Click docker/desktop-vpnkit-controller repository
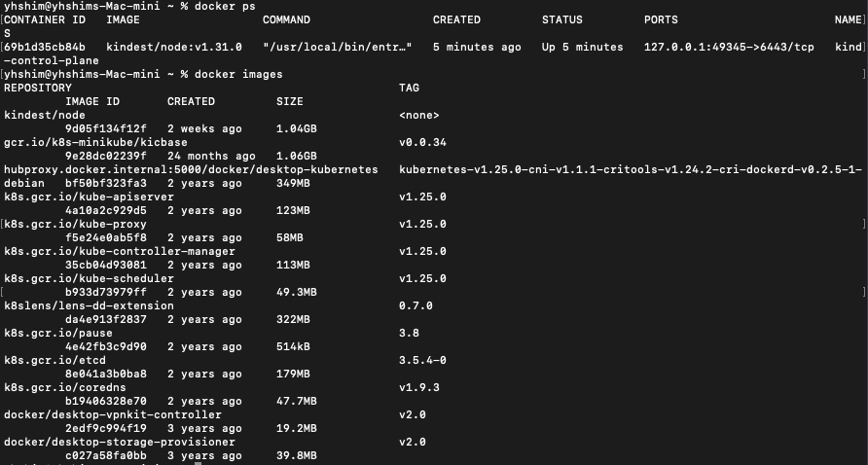Screen dimensions: 868x465 click(x=113, y=414)
